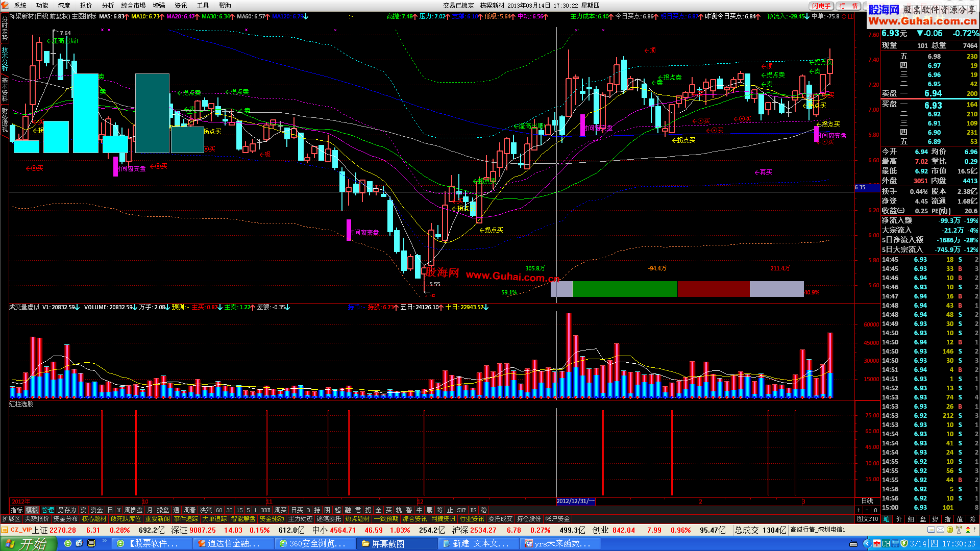
Task: Click the plus zoom button
Action: coord(859,510)
